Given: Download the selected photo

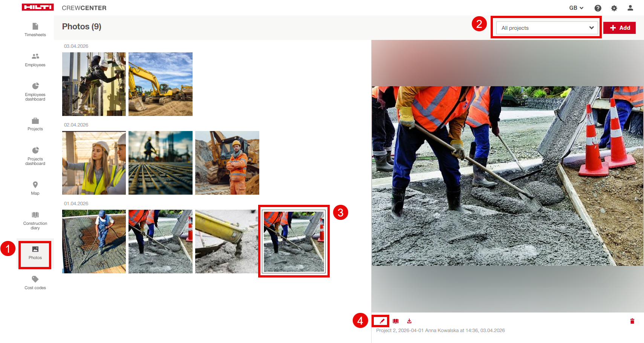Looking at the screenshot, I should [409, 321].
